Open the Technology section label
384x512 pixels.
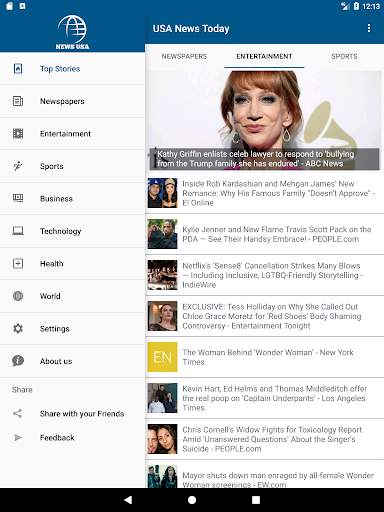pos(61,231)
